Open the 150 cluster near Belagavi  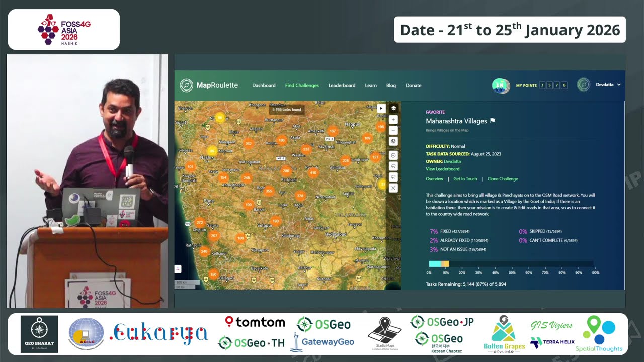[213, 274]
